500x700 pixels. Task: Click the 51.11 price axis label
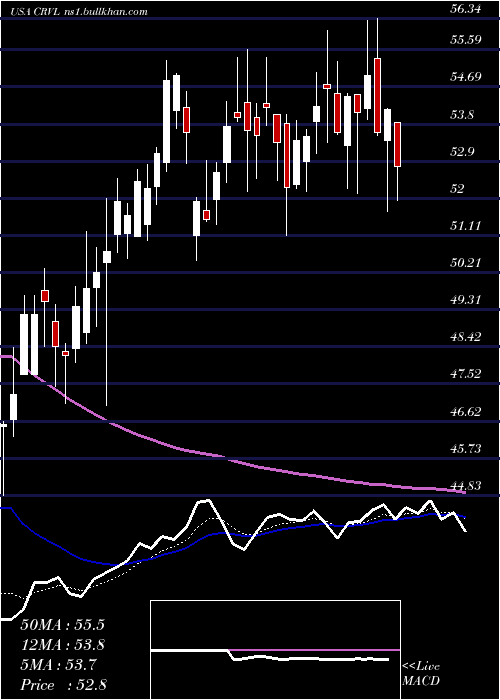click(466, 226)
